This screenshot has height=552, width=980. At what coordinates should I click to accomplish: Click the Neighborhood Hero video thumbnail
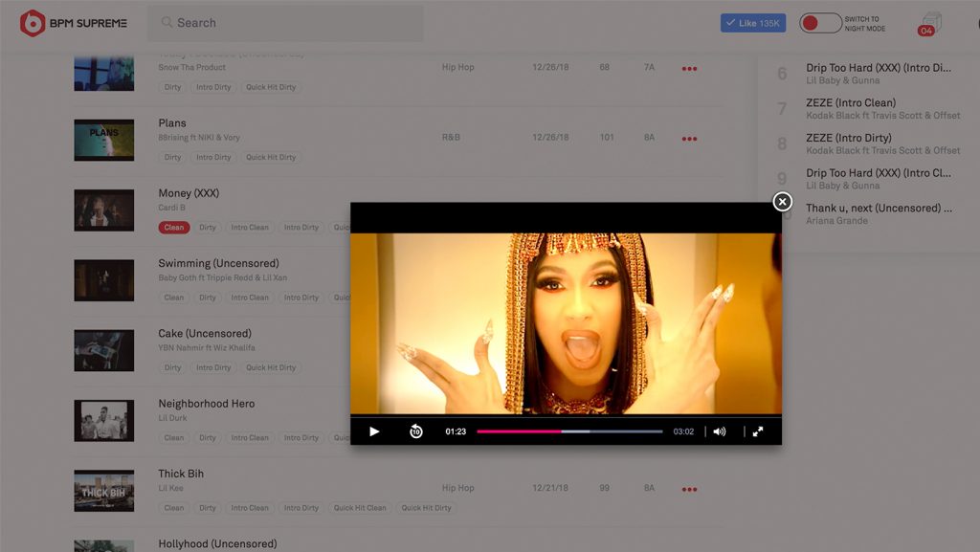pyautogui.click(x=104, y=420)
